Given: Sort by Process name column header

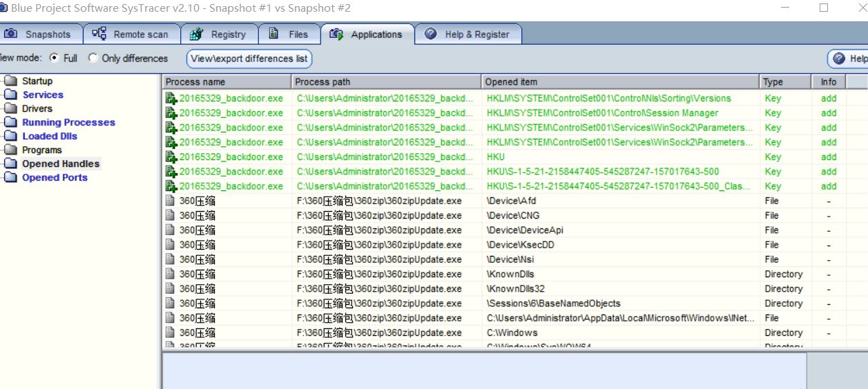Looking at the screenshot, I should point(227,82).
